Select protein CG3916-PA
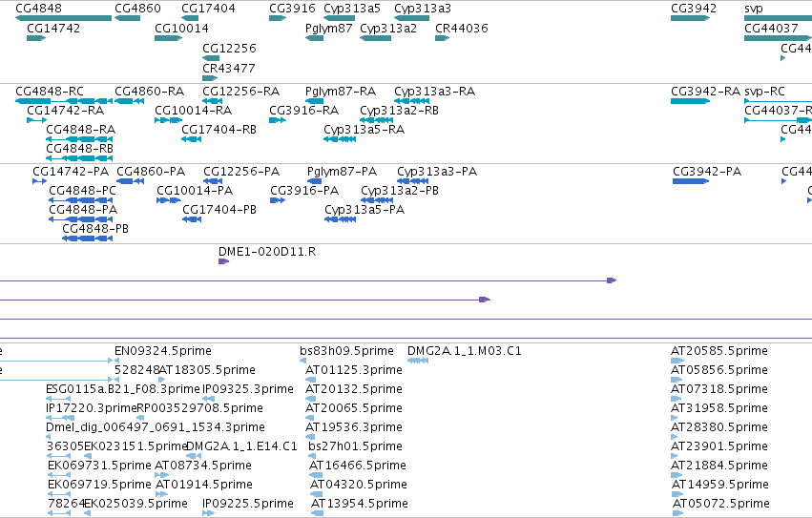This screenshot has height=518, width=812. click(x=278, y=200)
